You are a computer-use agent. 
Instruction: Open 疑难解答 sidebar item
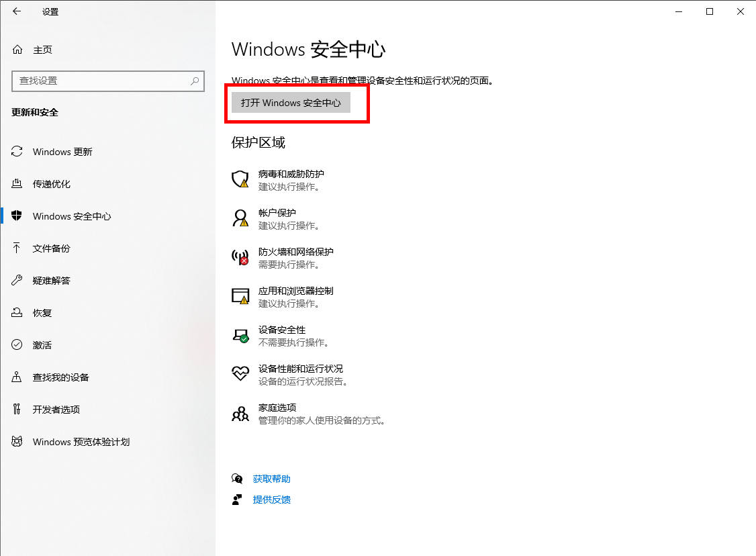point(52,281)
